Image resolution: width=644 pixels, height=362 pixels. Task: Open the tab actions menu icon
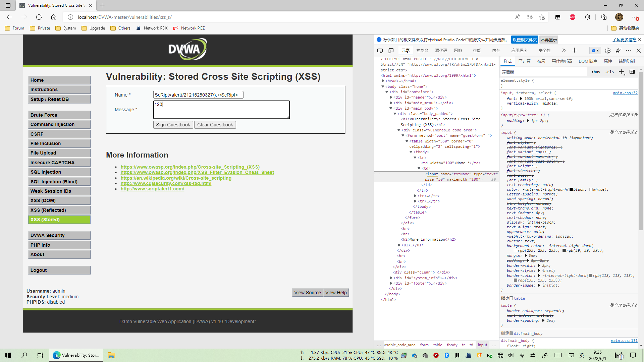8,5
